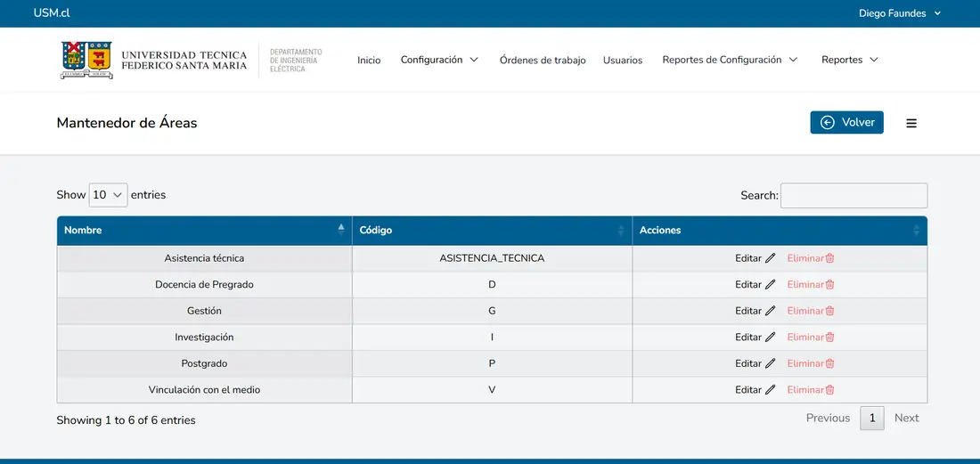The width and height of the screenshot is (980, 464).
Task: Click the Vinculación con el medio cell
Action: click(x=204, y=390)
